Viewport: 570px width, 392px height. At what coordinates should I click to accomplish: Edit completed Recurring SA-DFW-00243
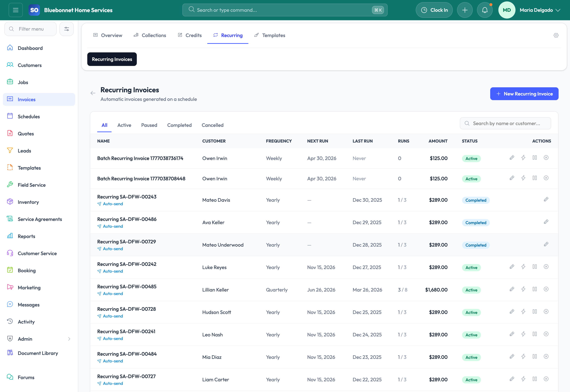[x=546, y=199]
